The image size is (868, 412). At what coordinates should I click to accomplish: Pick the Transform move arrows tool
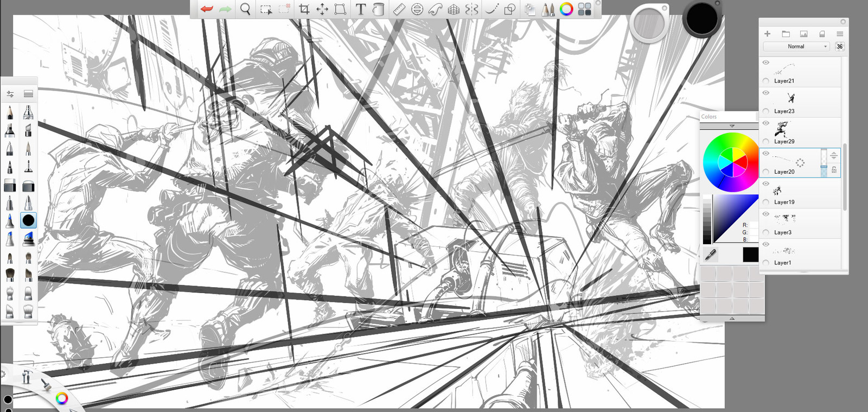(x=322, y=9)
